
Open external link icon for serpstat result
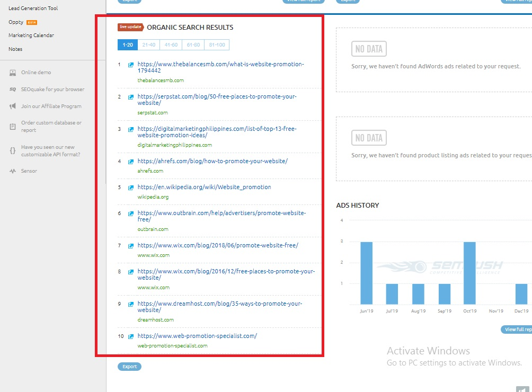131,97
